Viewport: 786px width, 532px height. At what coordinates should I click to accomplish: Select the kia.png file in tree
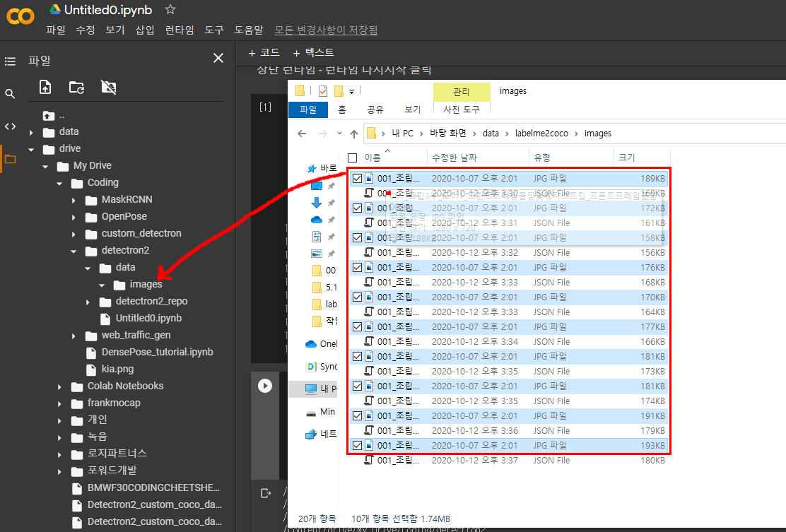pos(118,370)
